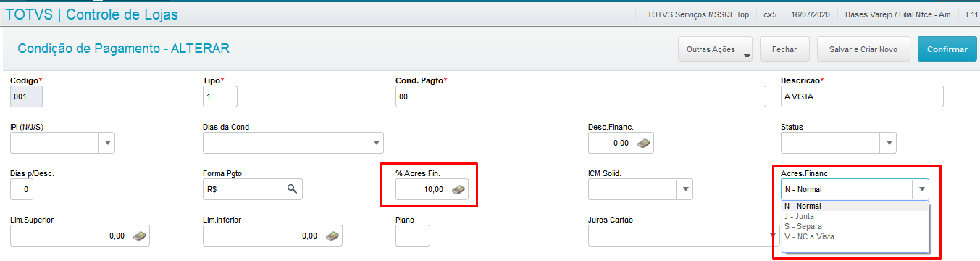Expand the IPI (N/J/S) dropdown

pyautogui.click(x=108, y=144)
